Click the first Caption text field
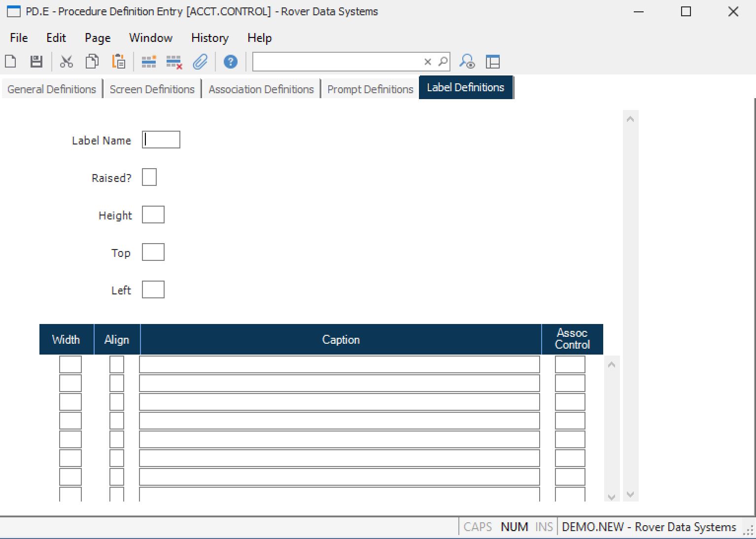 (339, 365)
